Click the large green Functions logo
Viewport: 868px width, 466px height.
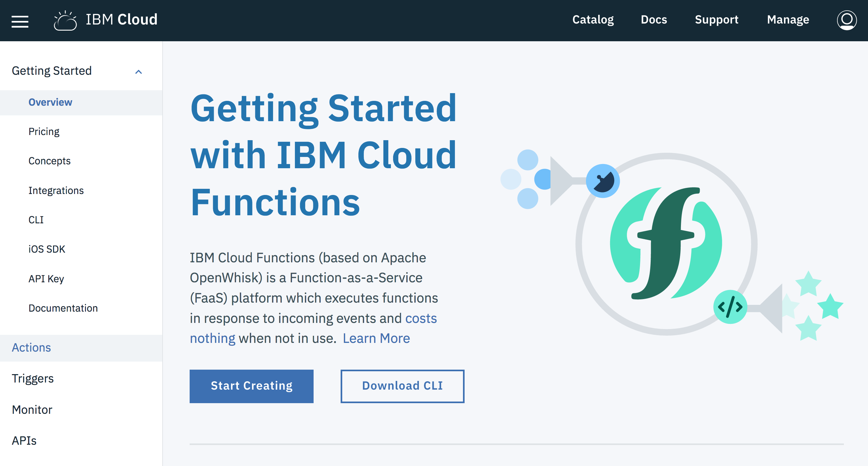coord(666,243)
